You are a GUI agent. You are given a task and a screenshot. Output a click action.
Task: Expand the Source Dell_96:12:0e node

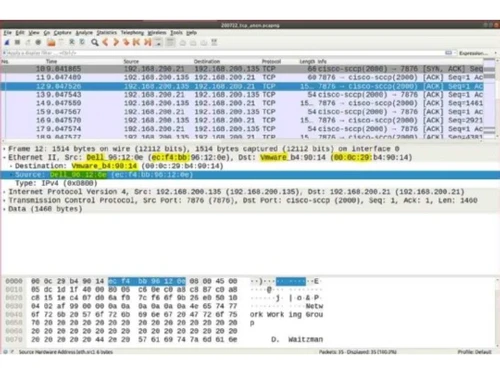pos(11,175)
